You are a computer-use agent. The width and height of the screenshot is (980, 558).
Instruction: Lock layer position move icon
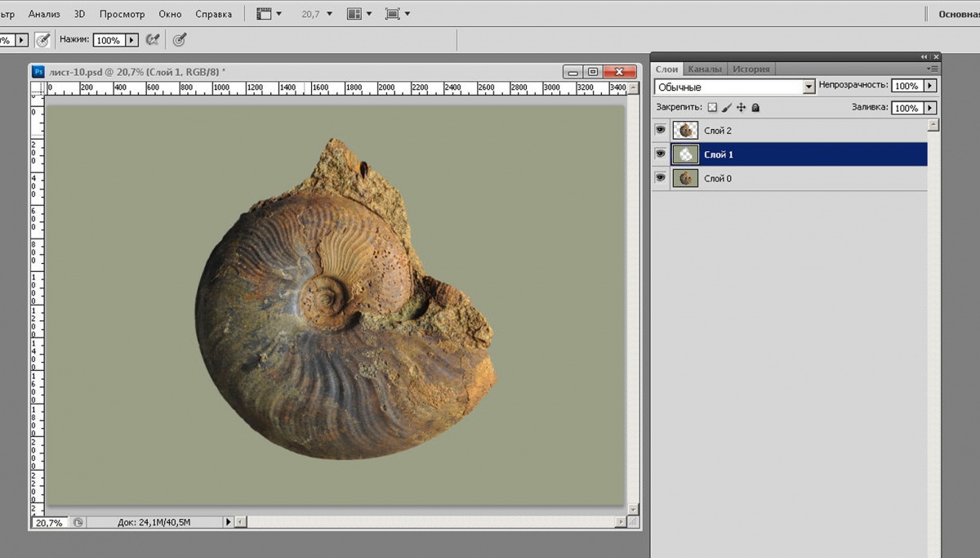(741, 108)
